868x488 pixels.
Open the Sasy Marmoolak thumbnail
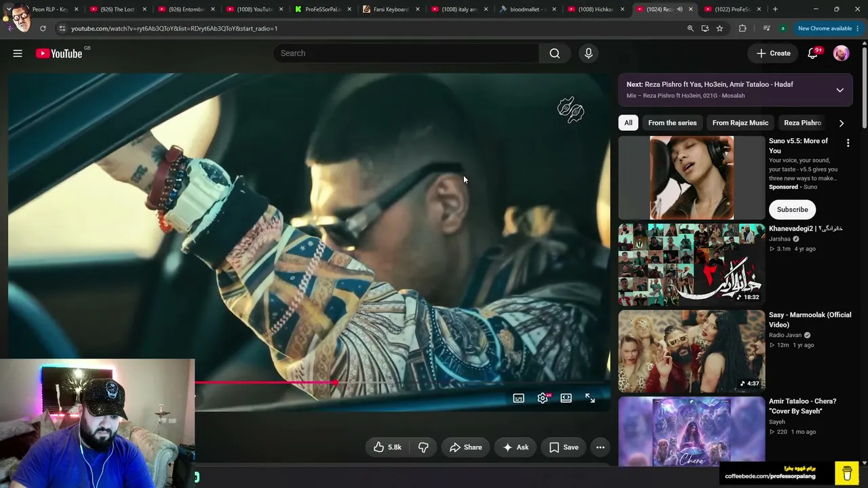click(692, 351)
